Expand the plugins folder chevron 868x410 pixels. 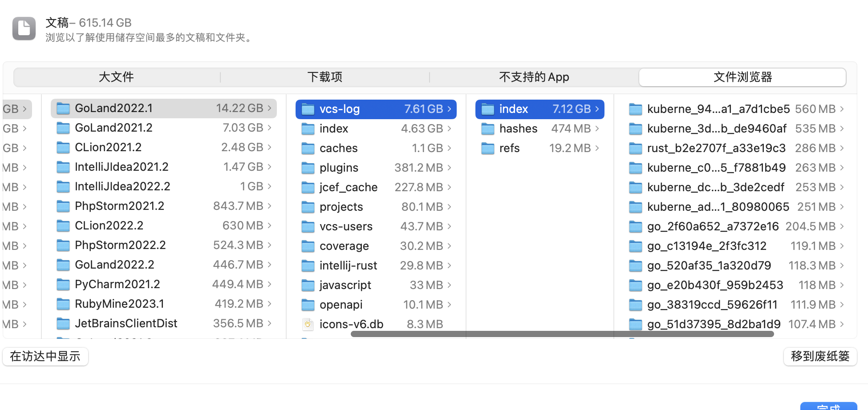[449, 168]
